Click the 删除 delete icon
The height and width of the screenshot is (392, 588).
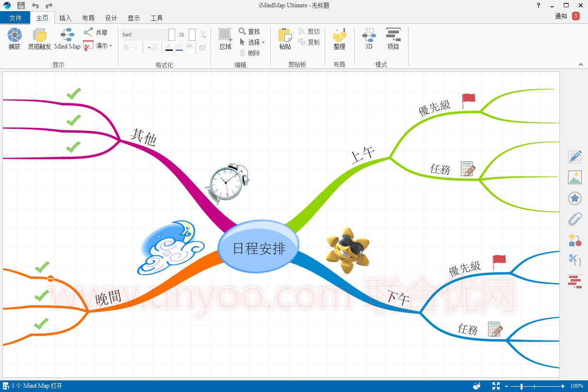click(x=243, y=53)
